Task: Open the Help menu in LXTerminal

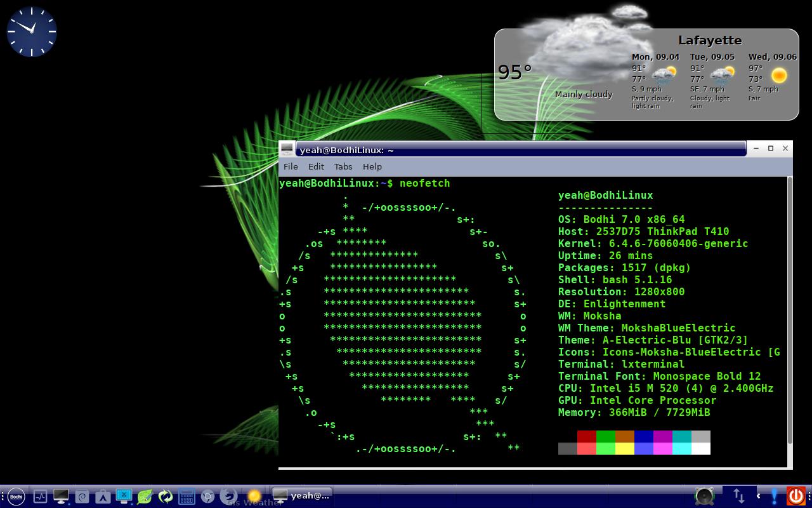Action: click(x=372, y=166)
